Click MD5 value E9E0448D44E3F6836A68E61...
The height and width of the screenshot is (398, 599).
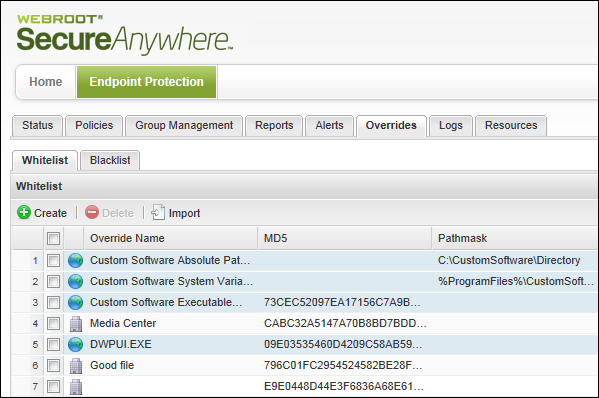[344, 387]
